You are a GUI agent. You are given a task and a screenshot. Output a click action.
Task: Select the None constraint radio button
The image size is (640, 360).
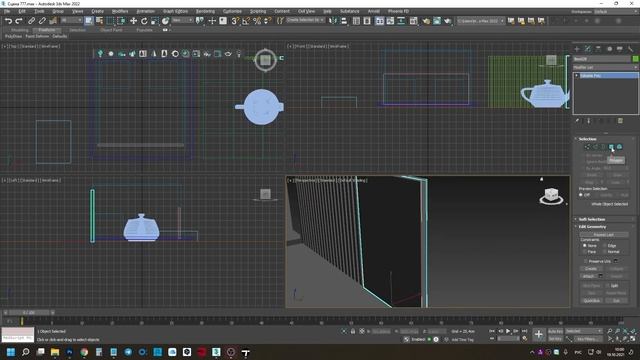[584, 246]
